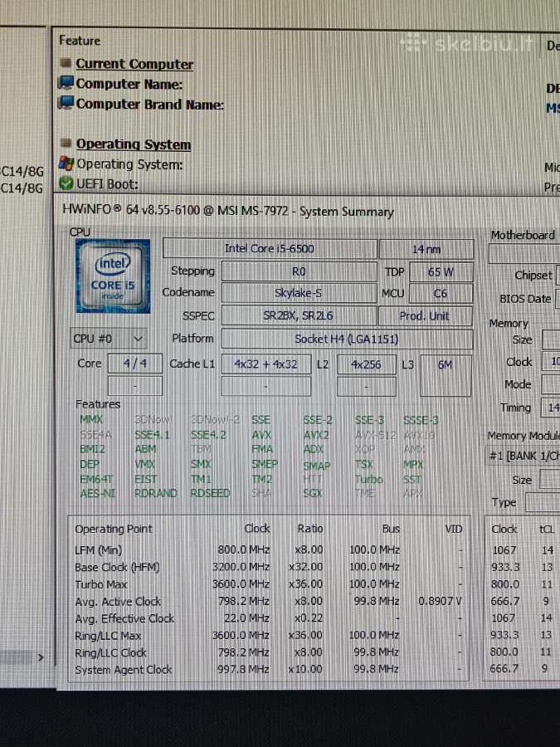Viewport: 560px width, 747px height.
Task: Click the Operating System section icon
Action: point(66,143)
